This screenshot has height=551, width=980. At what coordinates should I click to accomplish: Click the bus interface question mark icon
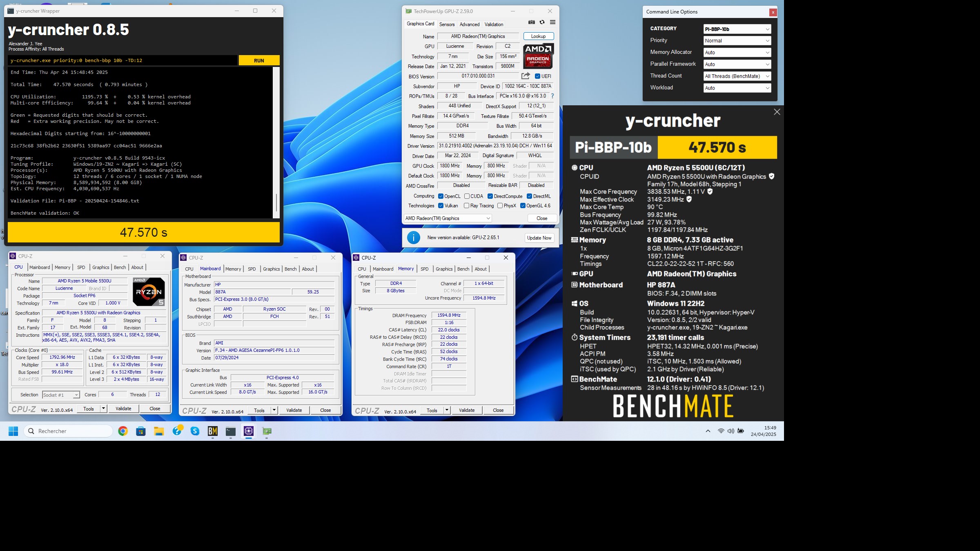pos(552,96)
